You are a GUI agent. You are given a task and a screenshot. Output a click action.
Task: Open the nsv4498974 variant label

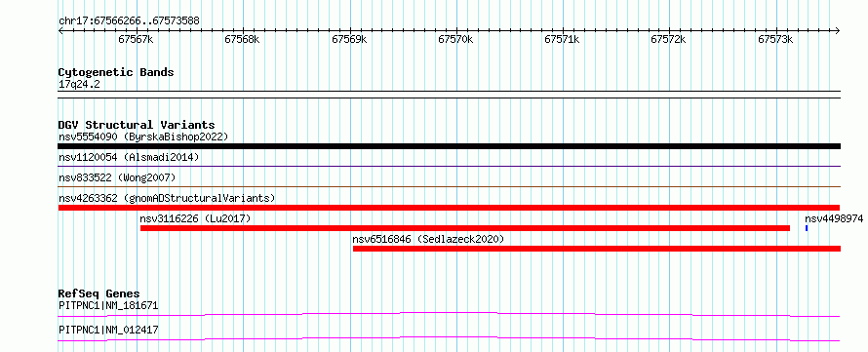tap(834, 218)
